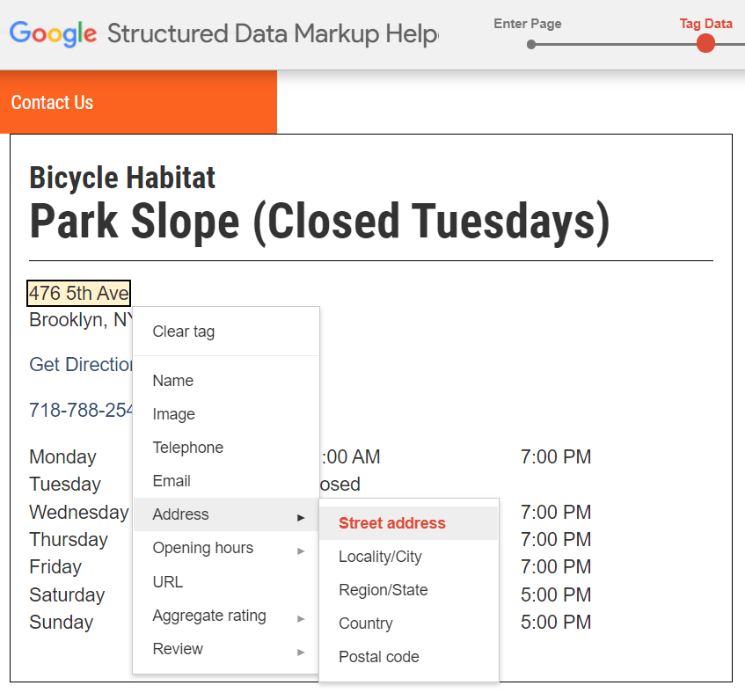Click the Enter Page step dot

pyautogui.click(x=531, y=45)
